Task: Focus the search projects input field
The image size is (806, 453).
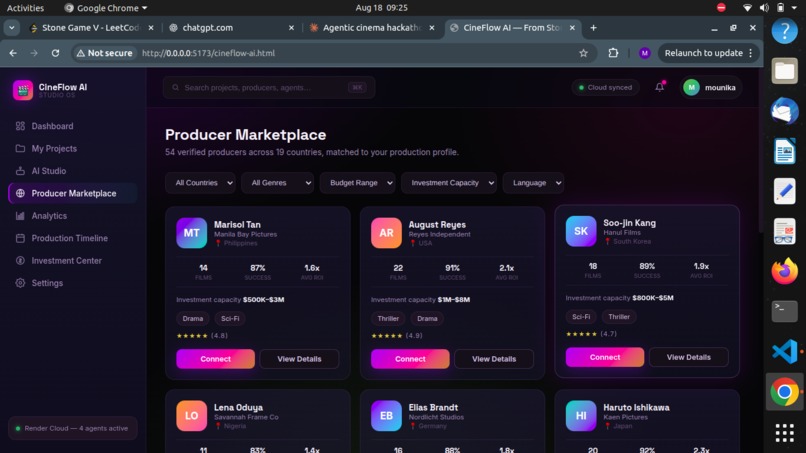Action: 269,87
